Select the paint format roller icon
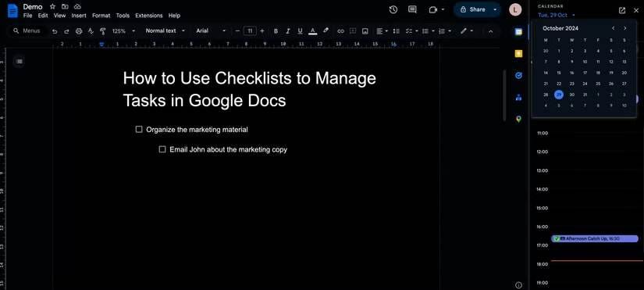 tap(103, 30)
